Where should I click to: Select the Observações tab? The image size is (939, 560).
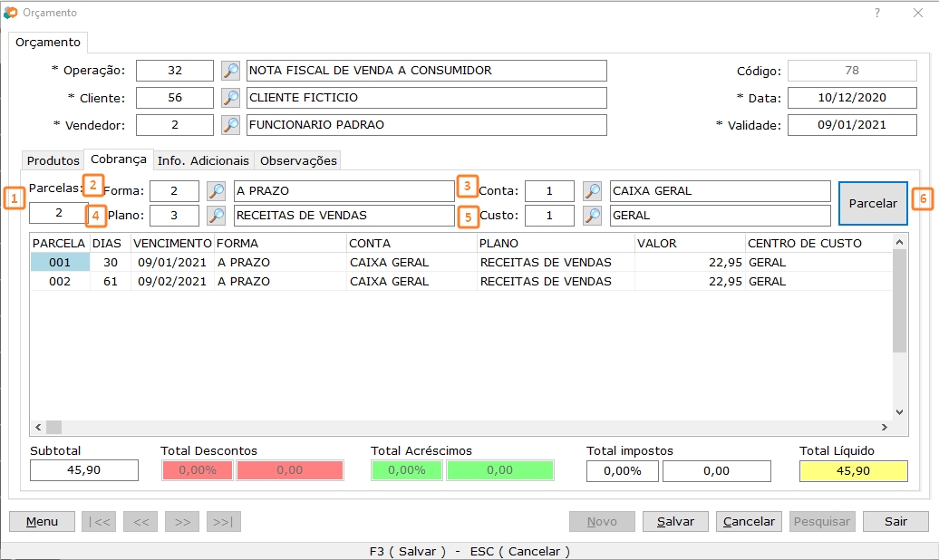pos(298,160)
